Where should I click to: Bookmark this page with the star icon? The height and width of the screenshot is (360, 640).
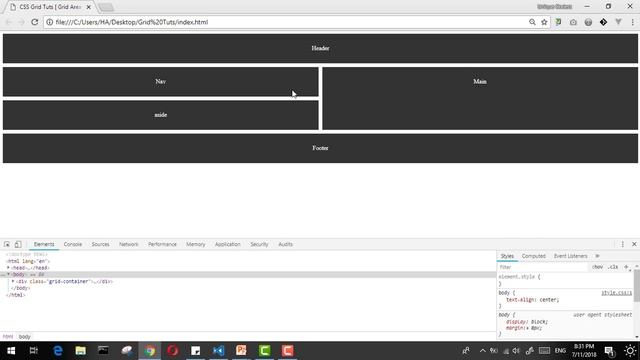click(x=544, y=22)
